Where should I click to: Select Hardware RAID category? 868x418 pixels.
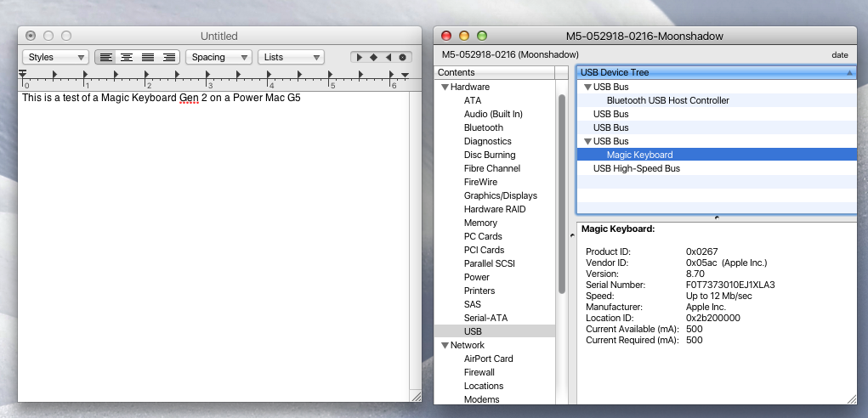pyautogui.click(x=495, y=209)
